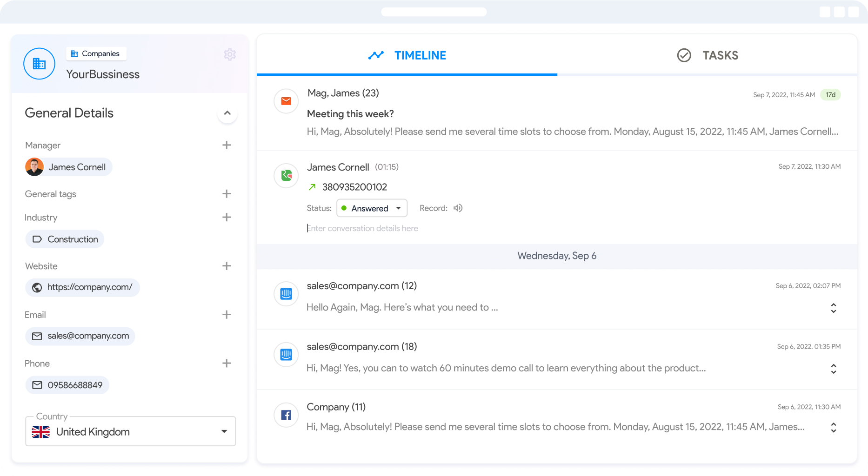Click the sales@company.com email chip
This screenshot has width=868, height=476.
(80, 336)
